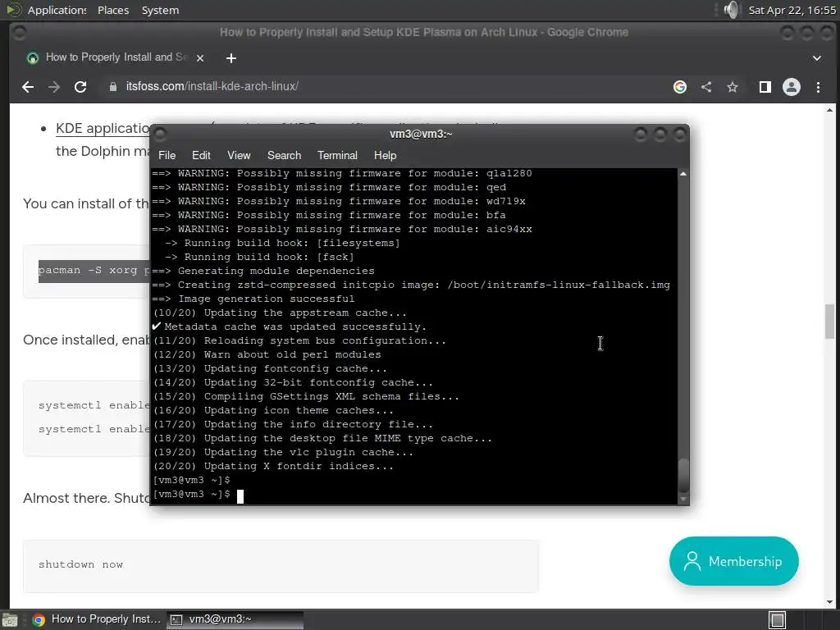840x630 pixels.
Task: Click the Membership button
Action: click(x=733, y=561)
